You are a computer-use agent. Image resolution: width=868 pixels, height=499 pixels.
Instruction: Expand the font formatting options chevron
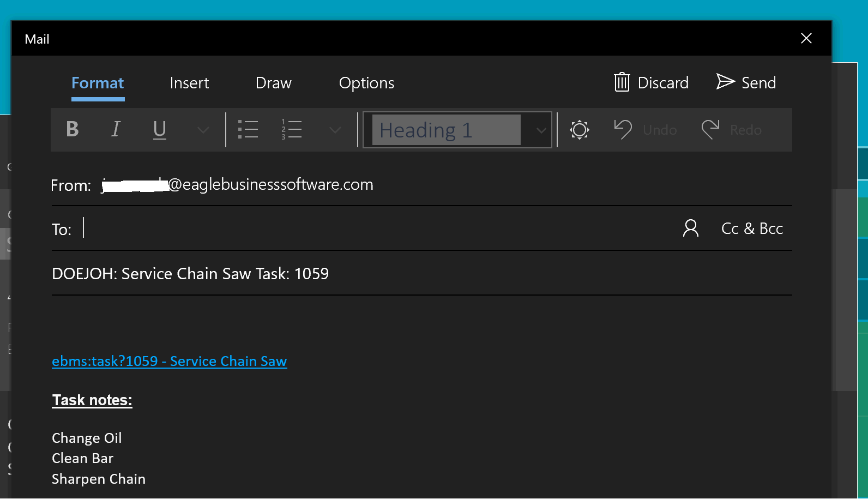[203, 130]
